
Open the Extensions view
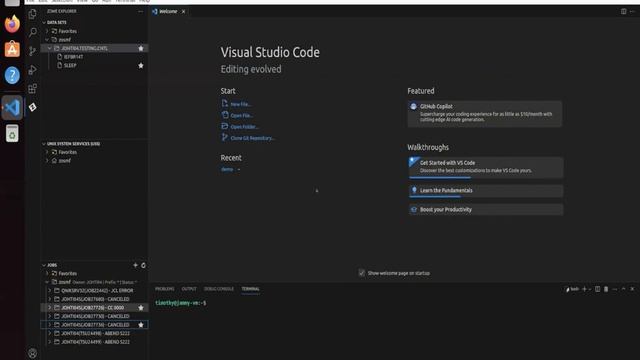click(32, 89)
